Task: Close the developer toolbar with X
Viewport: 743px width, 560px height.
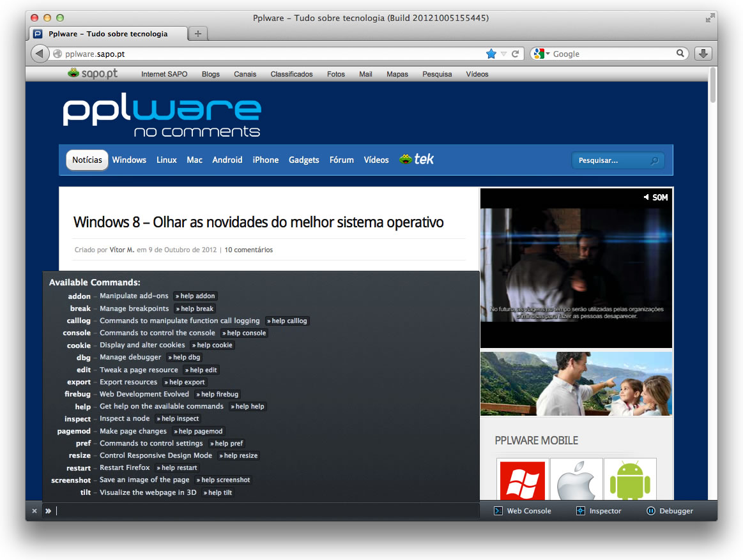Action: tap(34, 511)
